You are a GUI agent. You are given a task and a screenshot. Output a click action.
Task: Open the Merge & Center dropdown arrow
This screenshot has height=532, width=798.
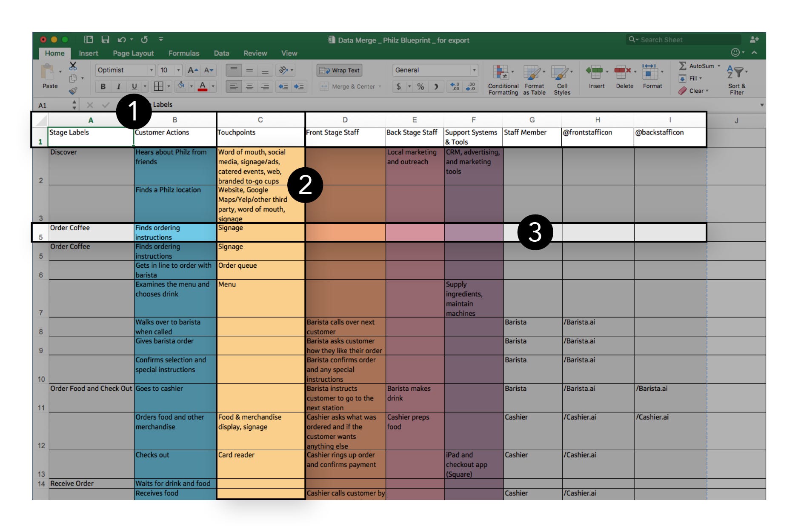(x=380, y=87)
